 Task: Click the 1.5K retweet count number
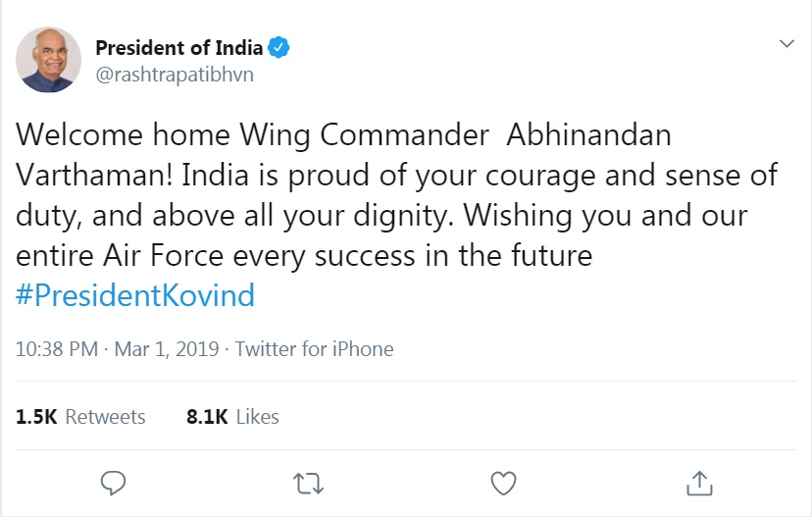(x=36, y=417)
